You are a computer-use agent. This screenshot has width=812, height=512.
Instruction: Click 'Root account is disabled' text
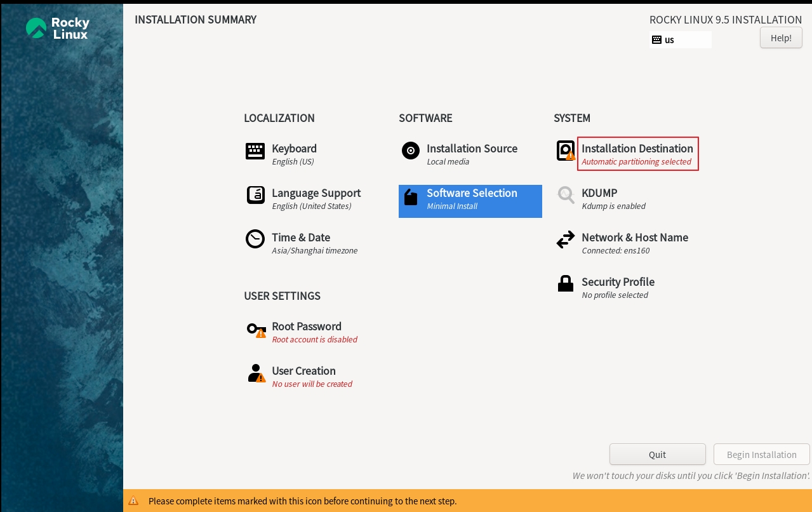pos(314,340)
